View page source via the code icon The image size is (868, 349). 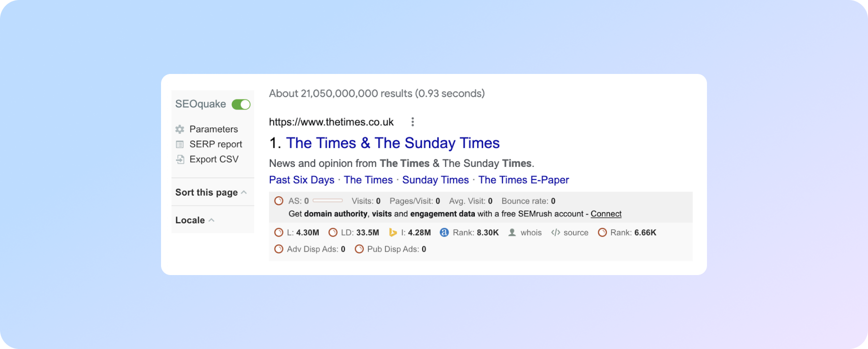555,233
